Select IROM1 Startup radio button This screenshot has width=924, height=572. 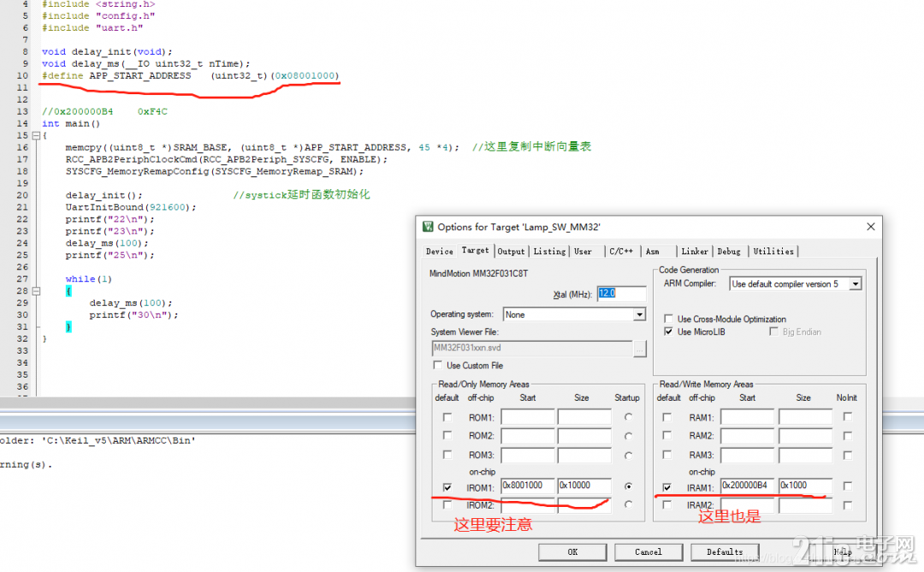(x=628, y=486)
